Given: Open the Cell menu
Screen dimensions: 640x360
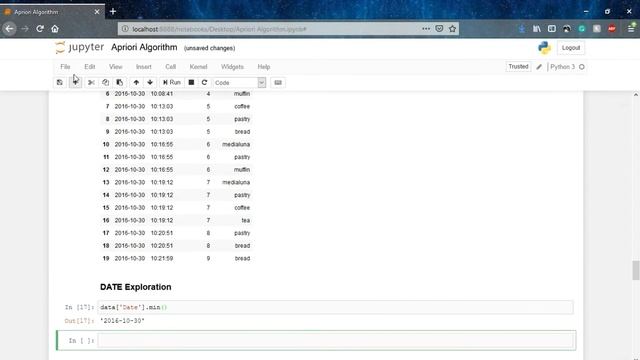Looking at the screenshot, I should tap(171, 67).
